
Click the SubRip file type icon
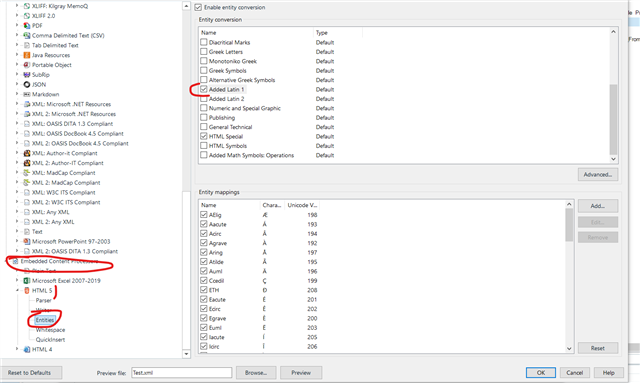pyautogui.click(x=27, y=75)
